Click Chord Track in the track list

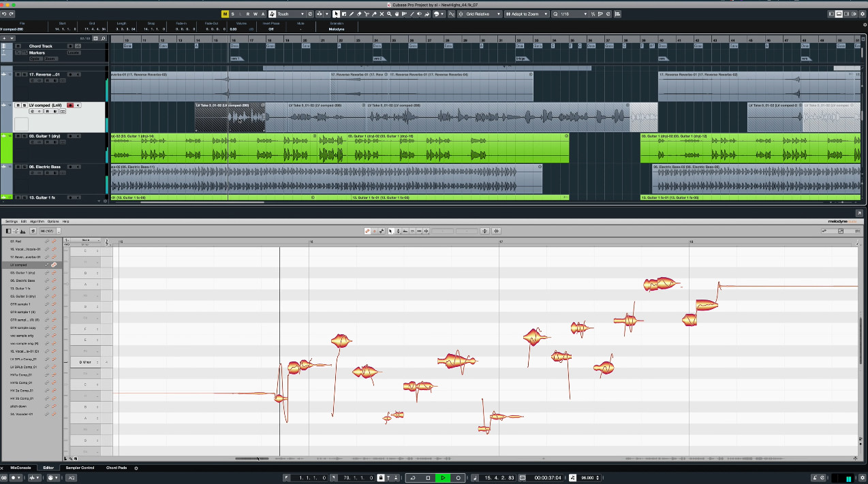click(x=40, y=46)
